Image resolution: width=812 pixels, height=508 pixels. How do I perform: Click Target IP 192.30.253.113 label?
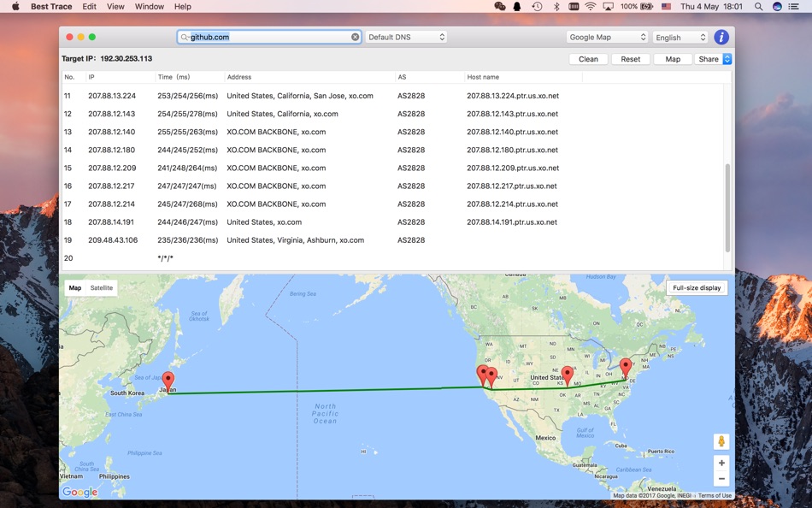pyautogui.click(x=107, y=58)
